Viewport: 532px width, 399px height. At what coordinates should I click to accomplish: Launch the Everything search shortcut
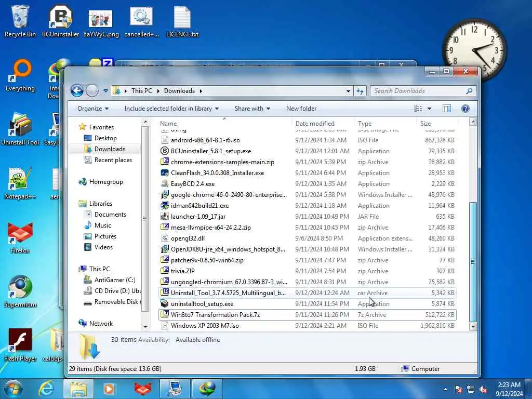(x=20, y=75)
